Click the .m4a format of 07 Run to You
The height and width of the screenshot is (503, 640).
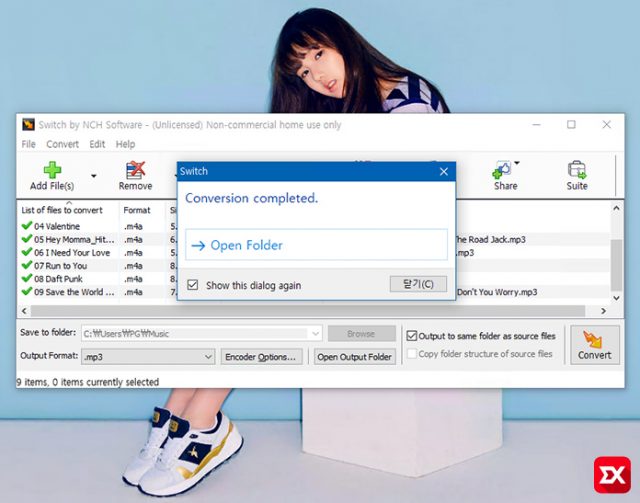pos(133,266)
